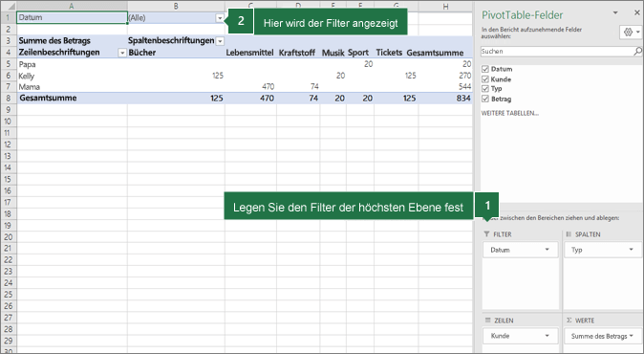Click the 834 grand total cell
This screenshot has height=354, width=644.
(x=463, y=99)
